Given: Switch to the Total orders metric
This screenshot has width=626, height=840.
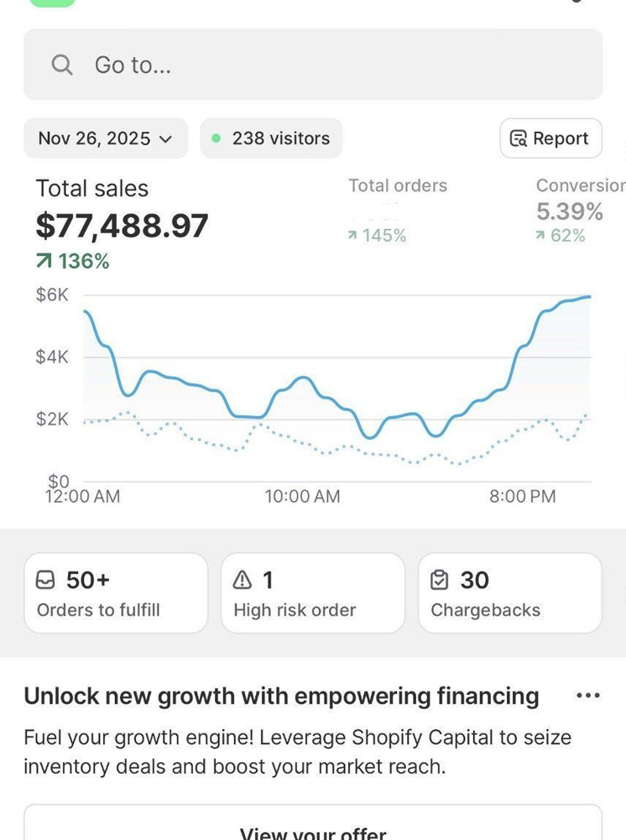Looking at the screenshot, I should pos(398,186).
